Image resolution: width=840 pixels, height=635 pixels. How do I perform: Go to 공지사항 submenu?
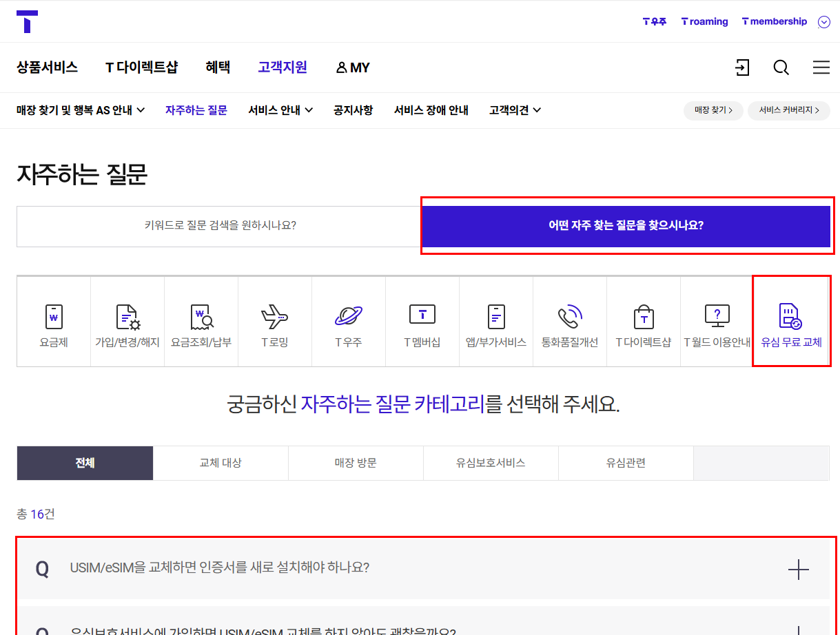click(x=354, y=110)
